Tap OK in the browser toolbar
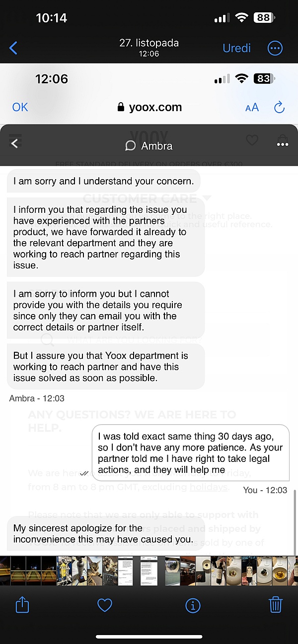 tap(19, 107)
